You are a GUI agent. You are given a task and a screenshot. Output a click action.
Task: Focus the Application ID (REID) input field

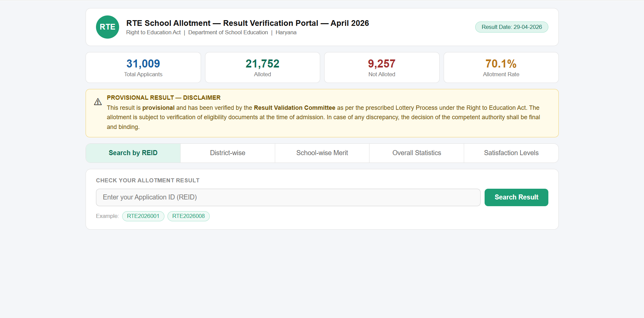[x=288, y=197]
